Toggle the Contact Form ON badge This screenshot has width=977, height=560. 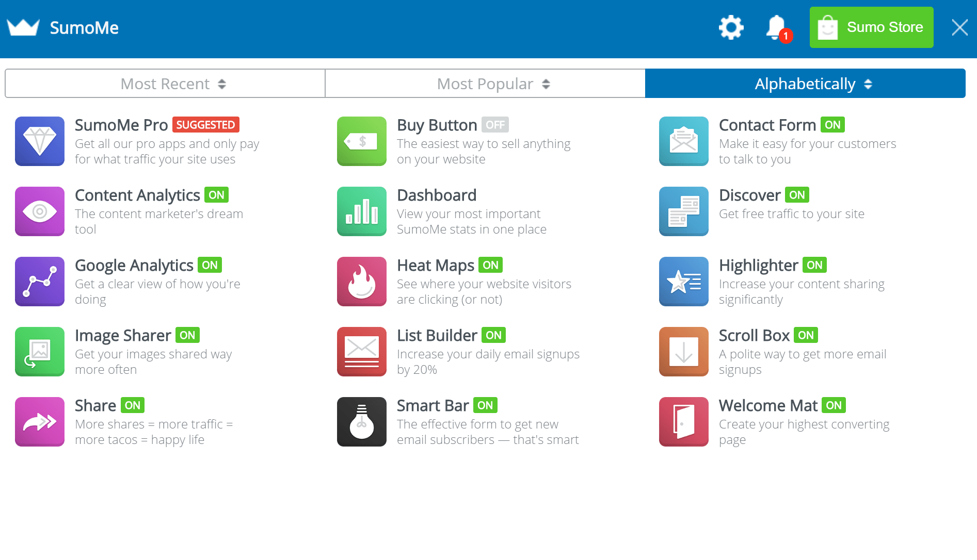832,125
